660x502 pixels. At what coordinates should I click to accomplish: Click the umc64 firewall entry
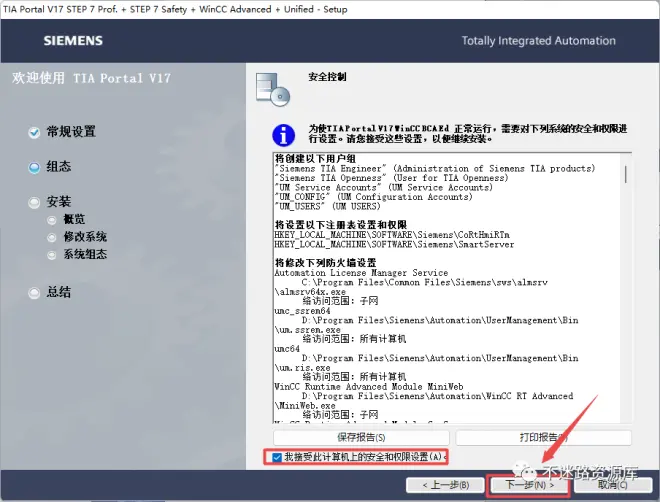pyautogui.click(x=287, y=349)
